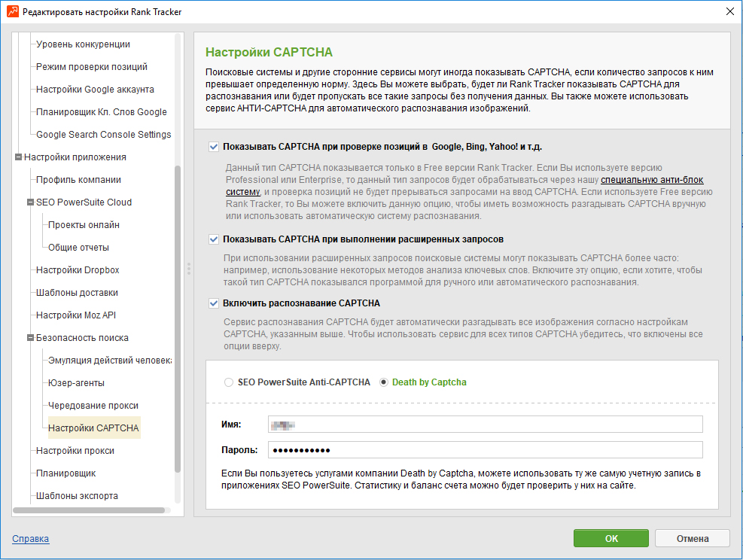Screen dimensions: 743x560
Task: Click the panel splitter handle dots
Action: tap(189, 269)
